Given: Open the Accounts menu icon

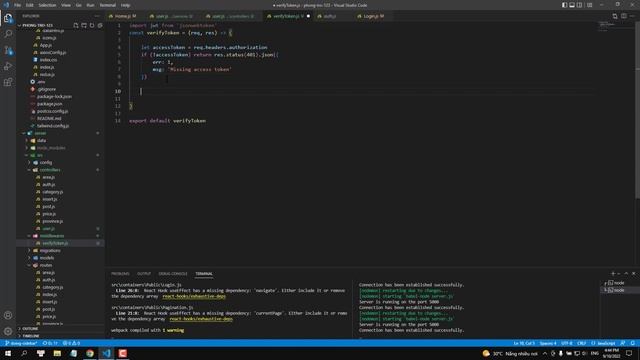Looking at the screenshot, I should 8,315.
